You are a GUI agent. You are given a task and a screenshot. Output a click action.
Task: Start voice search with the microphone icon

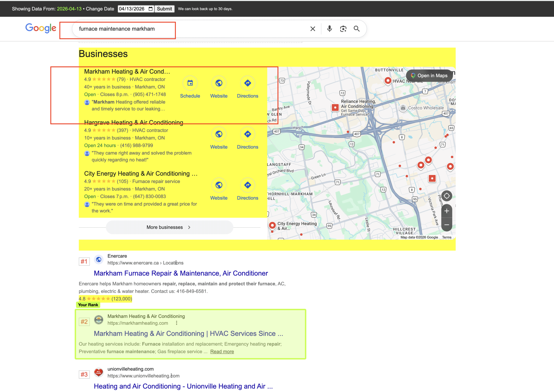[329, 29]
